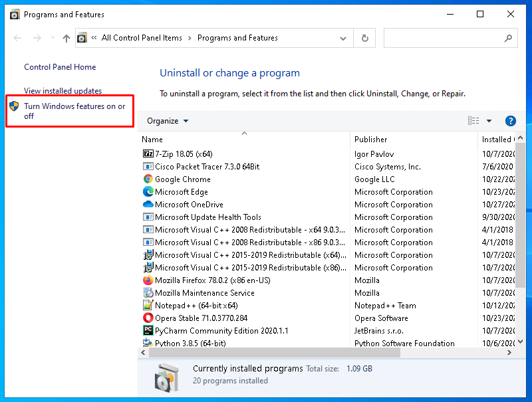Click icon of Visual C++ 2015-2019 (x64) entry
The image size is (532, 402).
(x=148, y=255)
